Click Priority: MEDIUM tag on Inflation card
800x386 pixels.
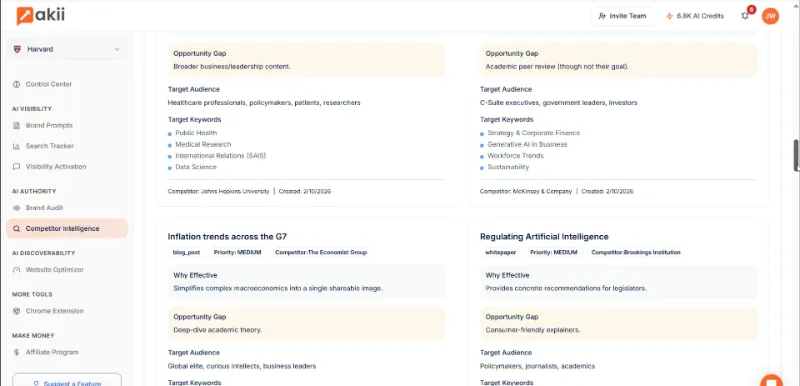coord(238,252)
